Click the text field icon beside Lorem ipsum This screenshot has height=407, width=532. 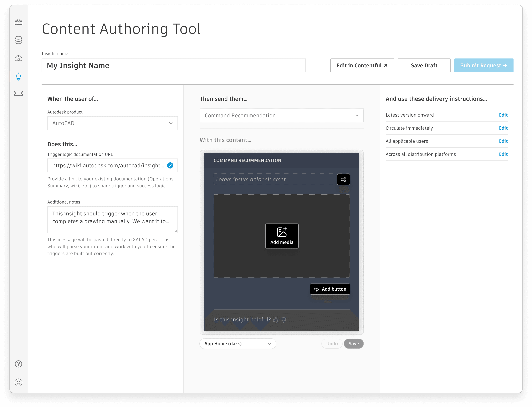[343, 179]
